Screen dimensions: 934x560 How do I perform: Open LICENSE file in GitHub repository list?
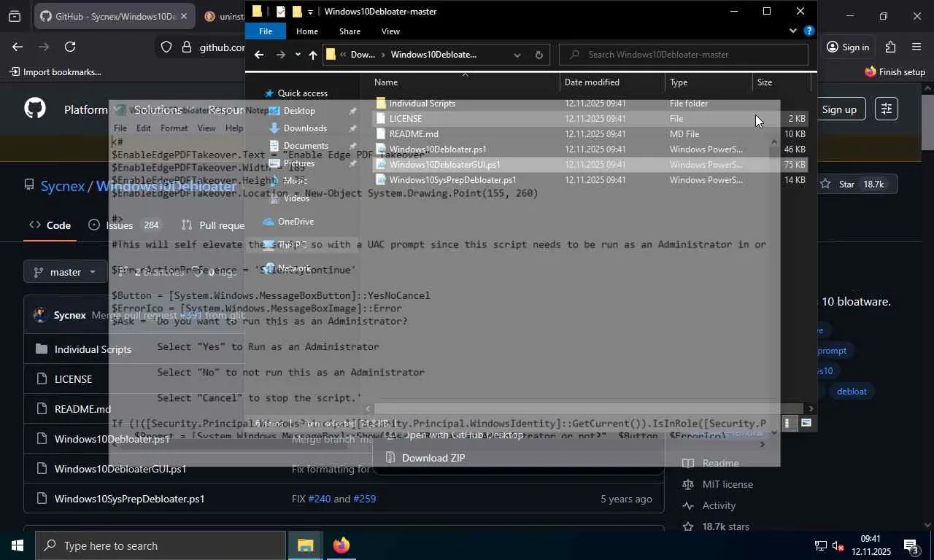(73, 379)
